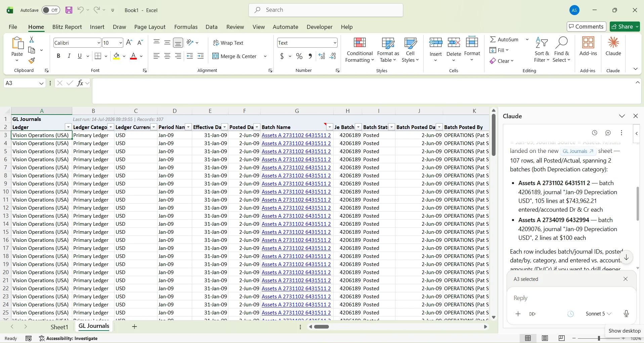Screen dimensions: 644x343
Task: Click the Format Painter brush icon
Action: point(32,60)
